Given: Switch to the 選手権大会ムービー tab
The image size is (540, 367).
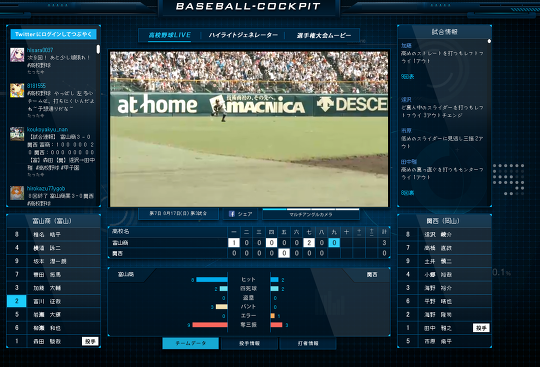Looking at the screenshot, I should click(x=324, y=35).
